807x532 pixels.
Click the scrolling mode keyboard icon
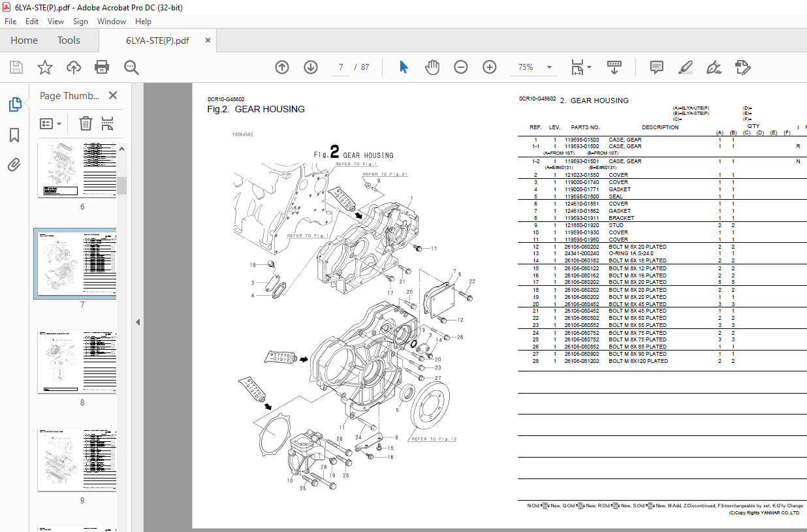[x=614, y=67]
